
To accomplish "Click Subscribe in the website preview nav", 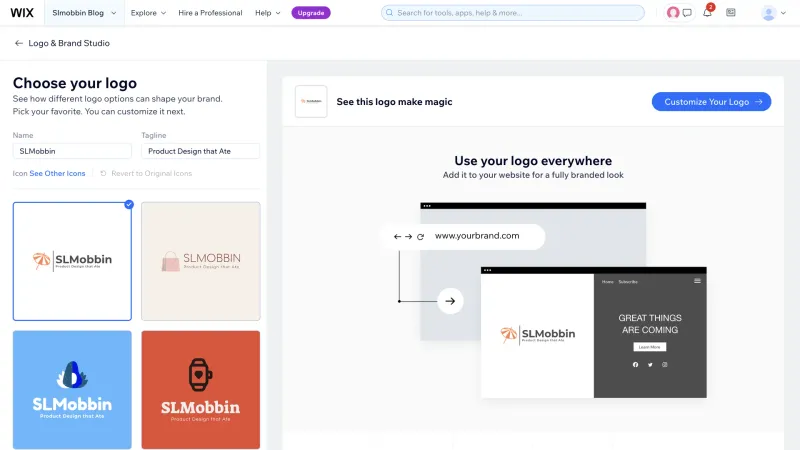I will 628,282.
